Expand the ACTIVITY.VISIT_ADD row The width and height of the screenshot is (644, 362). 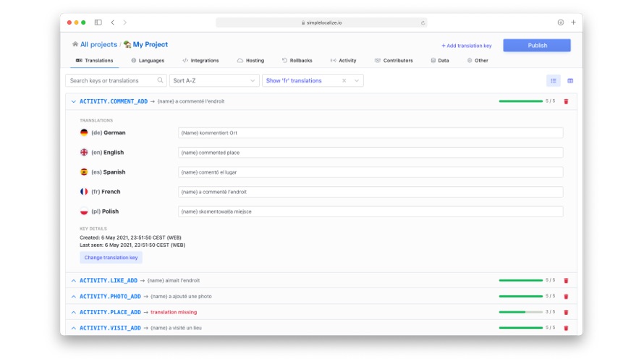click(74, 328)
